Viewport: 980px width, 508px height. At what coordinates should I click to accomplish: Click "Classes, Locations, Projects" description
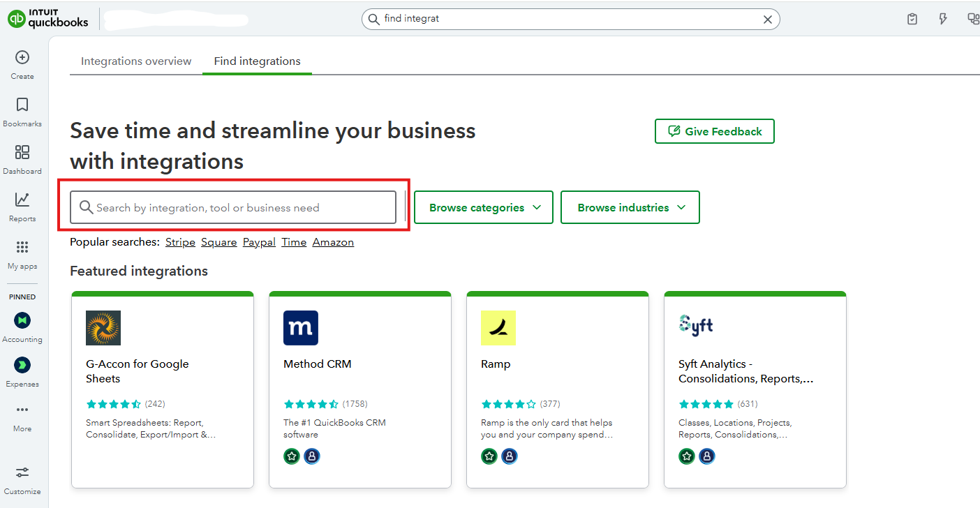coord(735,428)
